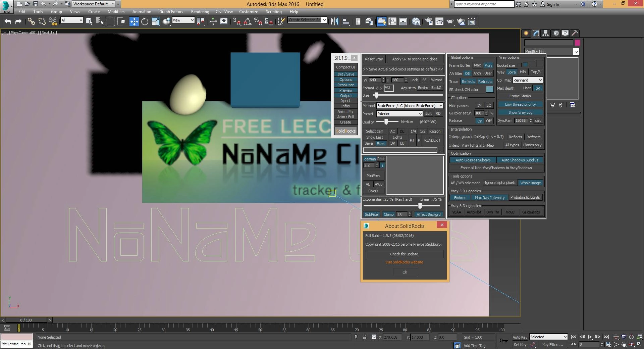Toggle the Clamp option

389,214
